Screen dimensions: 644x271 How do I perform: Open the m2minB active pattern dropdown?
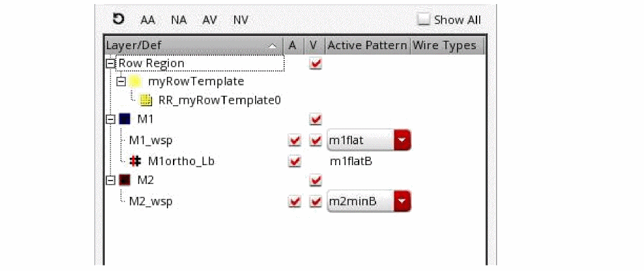click(402, 201)
